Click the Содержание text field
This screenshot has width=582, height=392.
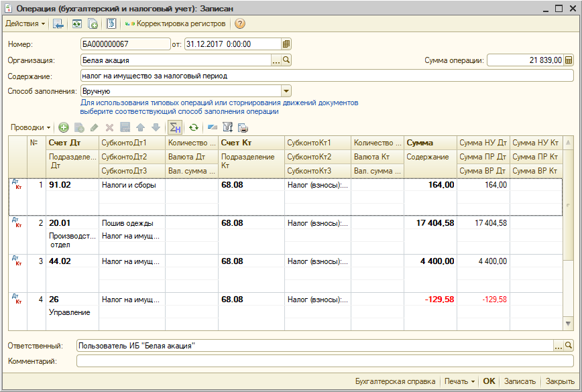[327, 76]
